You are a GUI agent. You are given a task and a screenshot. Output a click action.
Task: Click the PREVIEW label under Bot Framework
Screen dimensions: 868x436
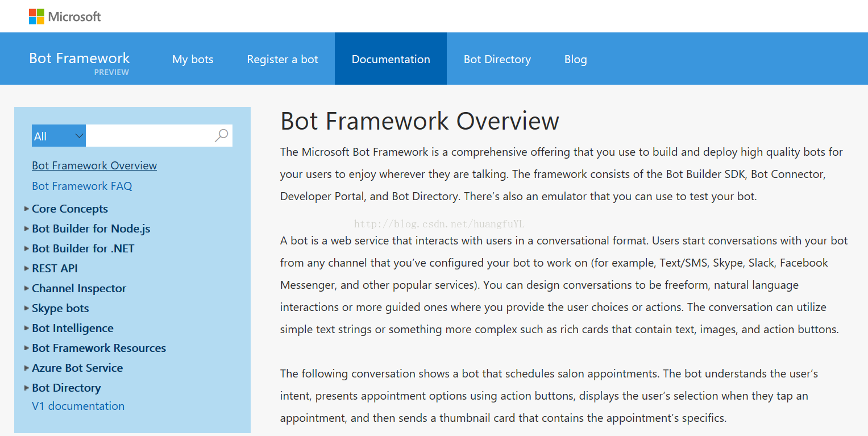click(111, 72)
